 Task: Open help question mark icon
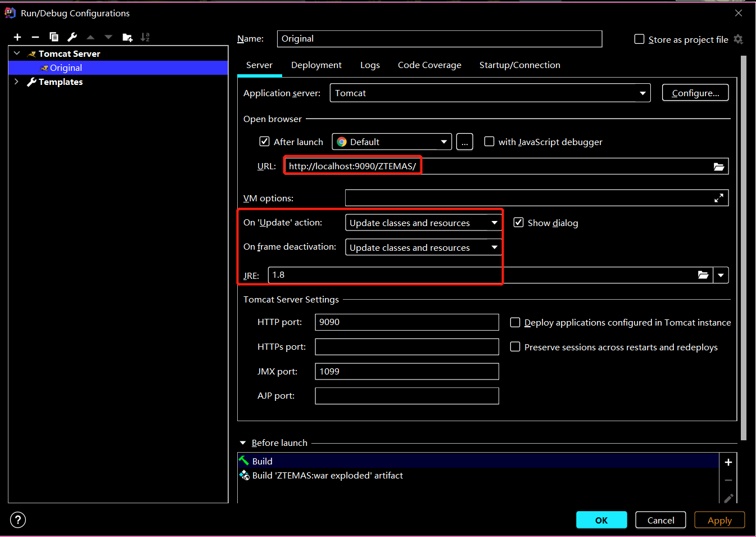click(x=18, y=520)
